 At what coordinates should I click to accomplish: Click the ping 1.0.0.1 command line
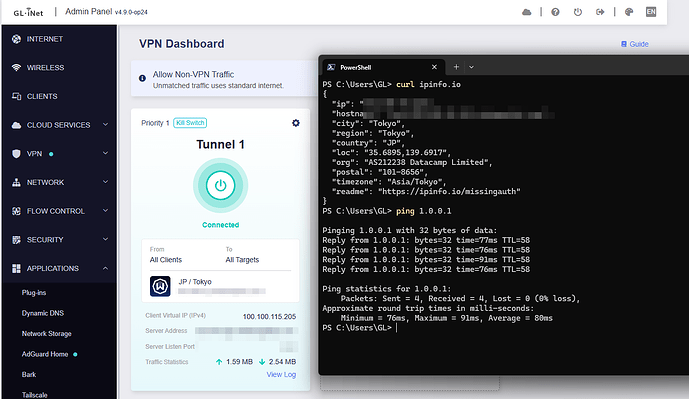387,211
